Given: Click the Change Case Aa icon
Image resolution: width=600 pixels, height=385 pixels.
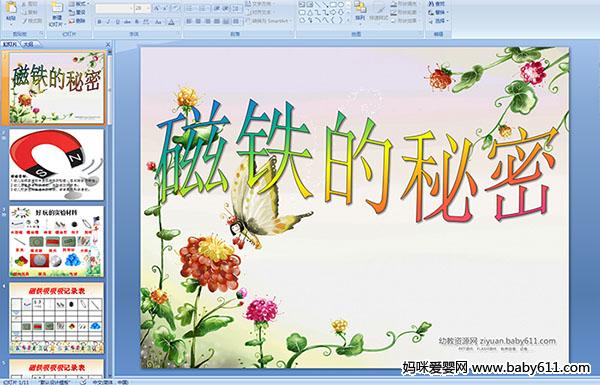Looking at the screenshot, I should tap(158, 22).
